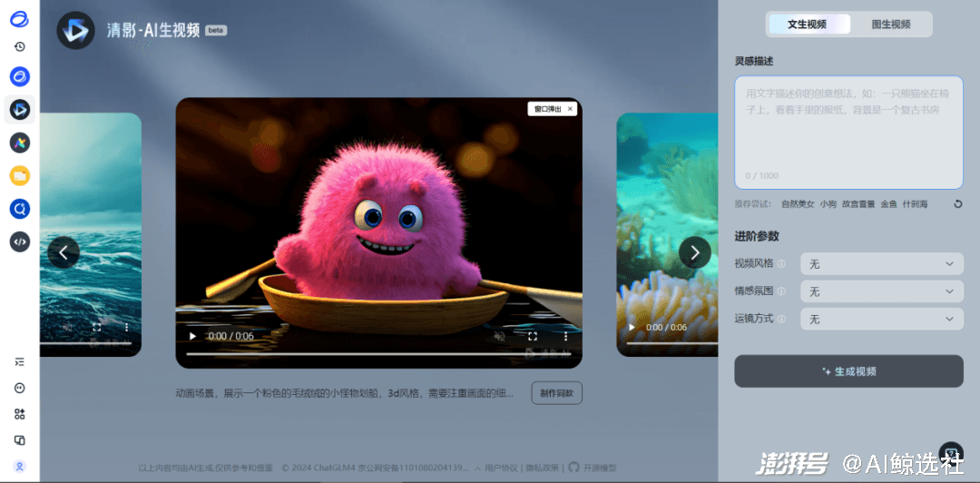Try the 金鱼 suggestion
Image resolution: width=980 pixels, height=483 pixels.
coord(888,204)
